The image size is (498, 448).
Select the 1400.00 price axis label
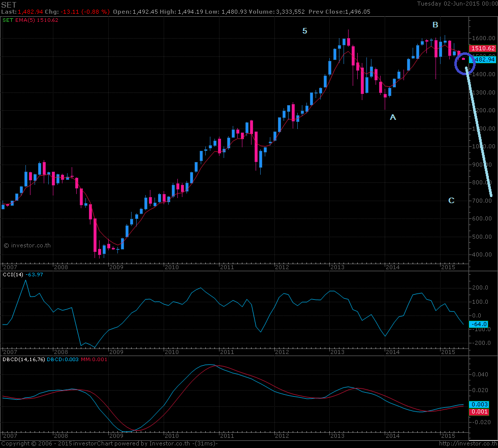[483, 74]
